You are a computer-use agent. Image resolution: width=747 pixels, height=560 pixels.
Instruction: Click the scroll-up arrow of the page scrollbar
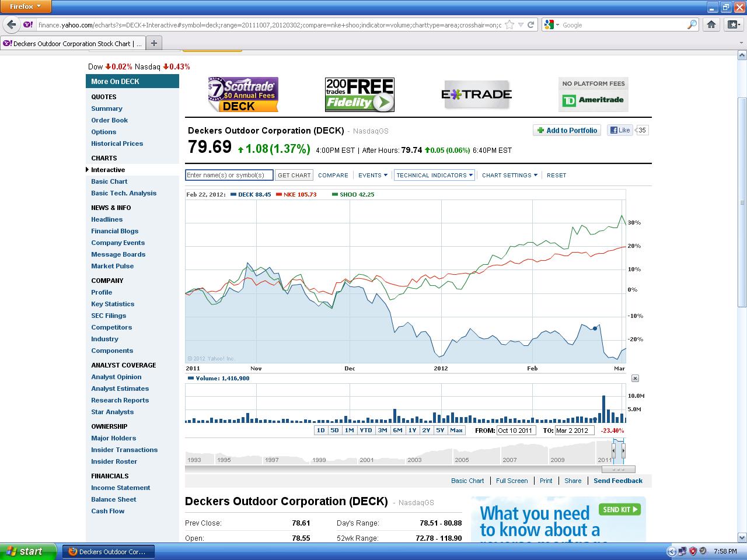(742, 55)
